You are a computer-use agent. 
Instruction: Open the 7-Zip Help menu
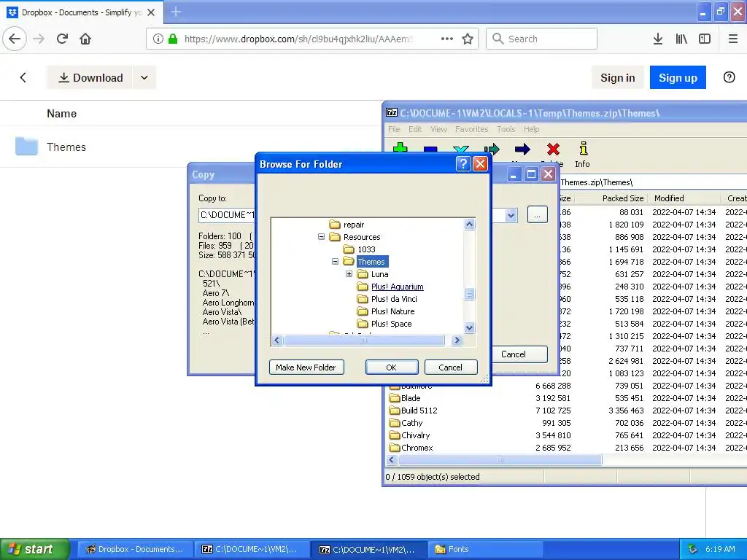[532, 129]
